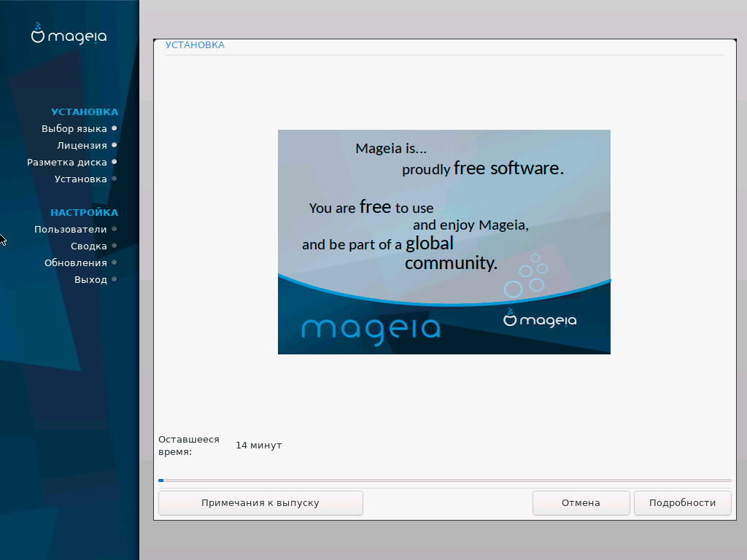
Task: Open the release notes (Примечания к выпуску) button
Action: pyautogui.click(x=260, y=503)
